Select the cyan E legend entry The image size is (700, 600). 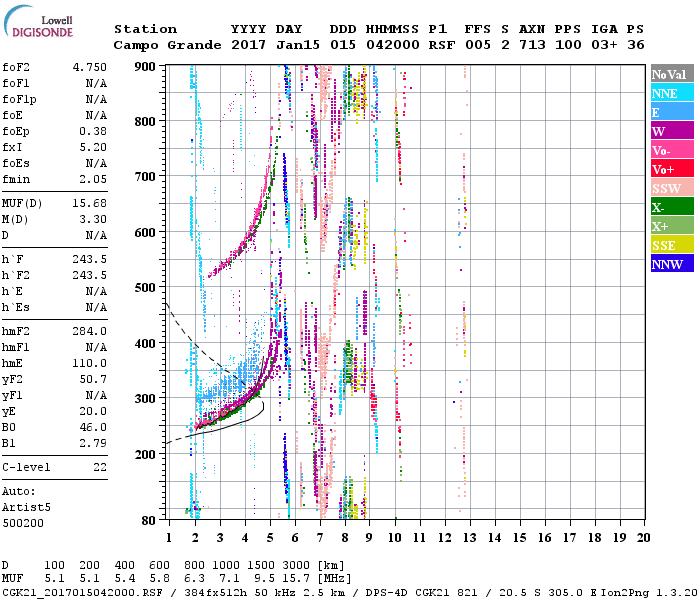[669, 112]
